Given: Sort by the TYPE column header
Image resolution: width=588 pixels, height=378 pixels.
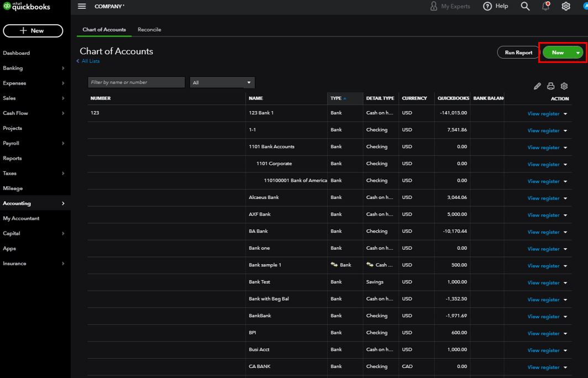Looking at the screenshot, I should (336, 98).
